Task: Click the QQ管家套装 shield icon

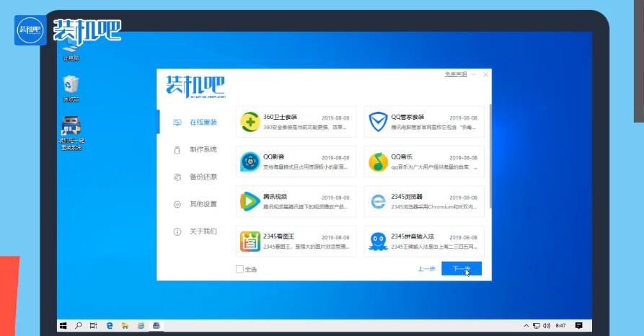Action: click(378, 122)
